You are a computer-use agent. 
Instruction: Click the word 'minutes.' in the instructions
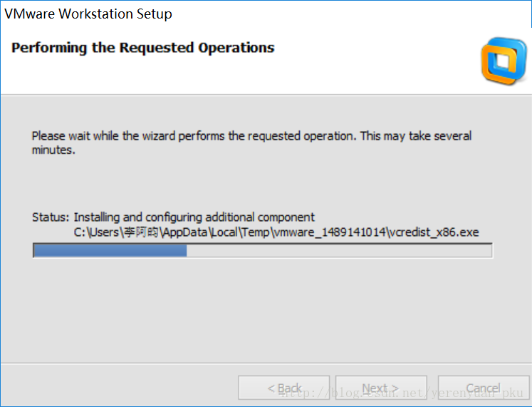point(53,150)
